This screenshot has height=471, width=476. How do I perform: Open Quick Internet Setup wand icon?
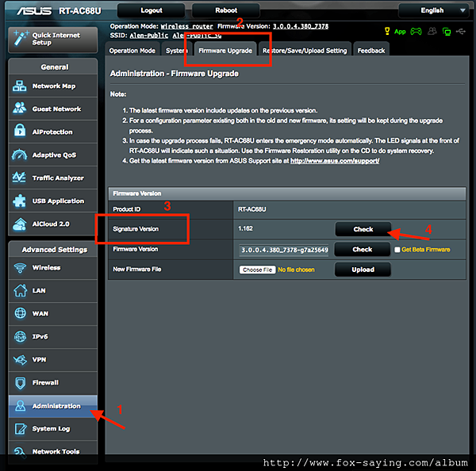pyautogui.click(x=21, y=38)
